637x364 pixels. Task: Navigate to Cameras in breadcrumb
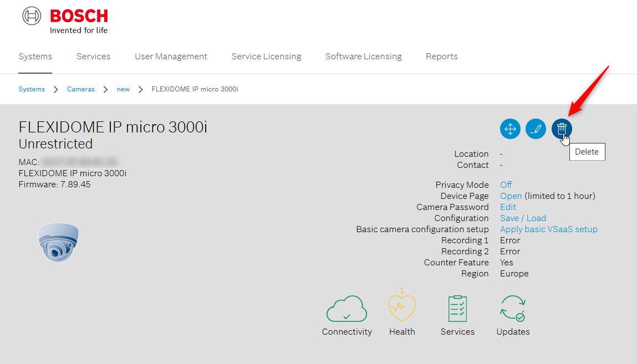(81, 89)
